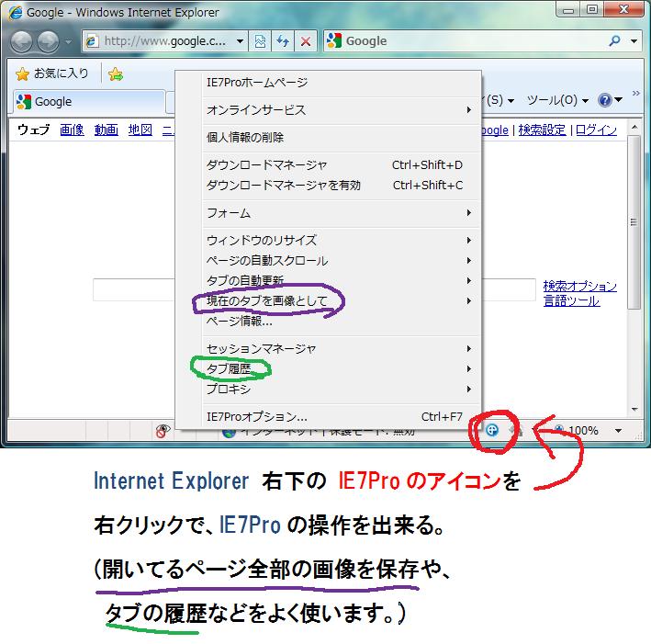
Task: Click the browser Back arrow button
Action: [21, 41]
